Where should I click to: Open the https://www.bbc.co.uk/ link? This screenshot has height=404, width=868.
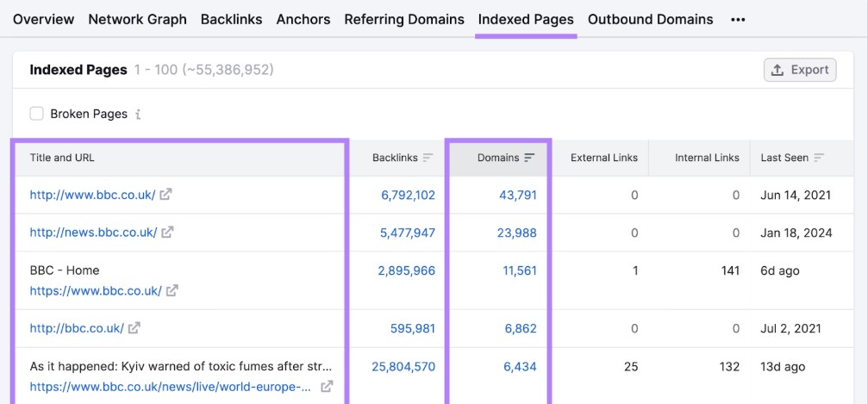click(x=96, y=290)
